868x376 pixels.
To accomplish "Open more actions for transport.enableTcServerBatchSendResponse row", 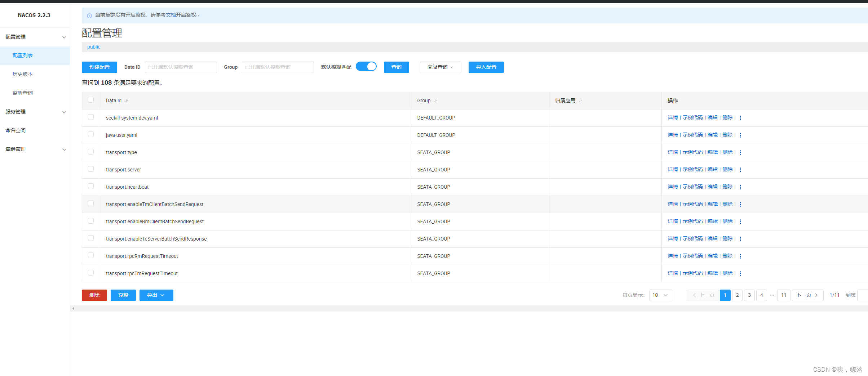I will (740, 239).
